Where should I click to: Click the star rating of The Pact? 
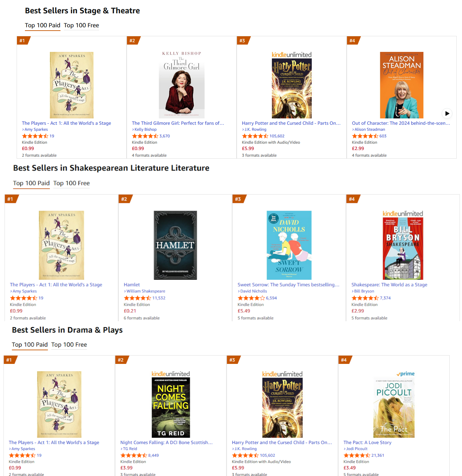pos(357,455)
